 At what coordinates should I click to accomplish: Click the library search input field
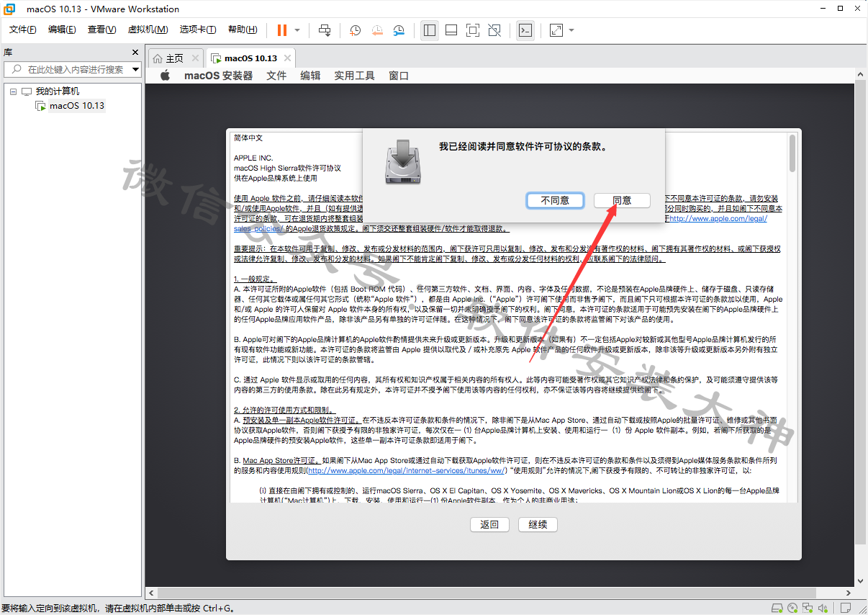coord(72,69)
